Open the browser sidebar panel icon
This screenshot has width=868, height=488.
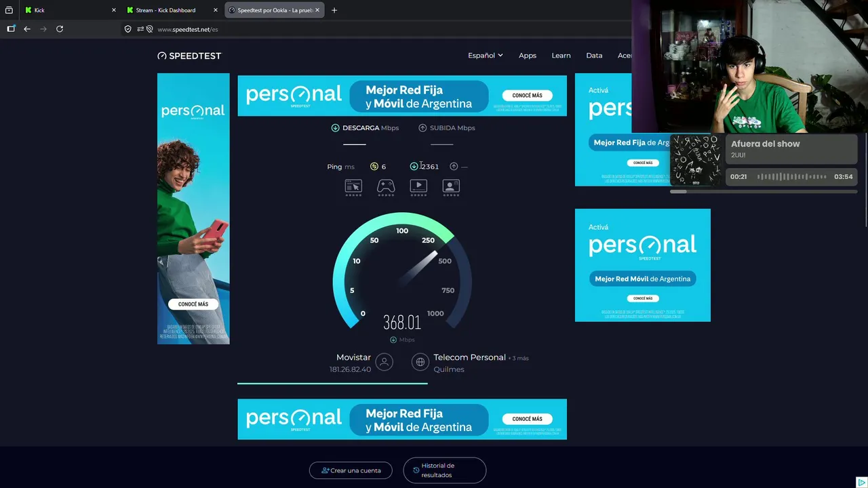pyautogui.click(x=11, y=29)
